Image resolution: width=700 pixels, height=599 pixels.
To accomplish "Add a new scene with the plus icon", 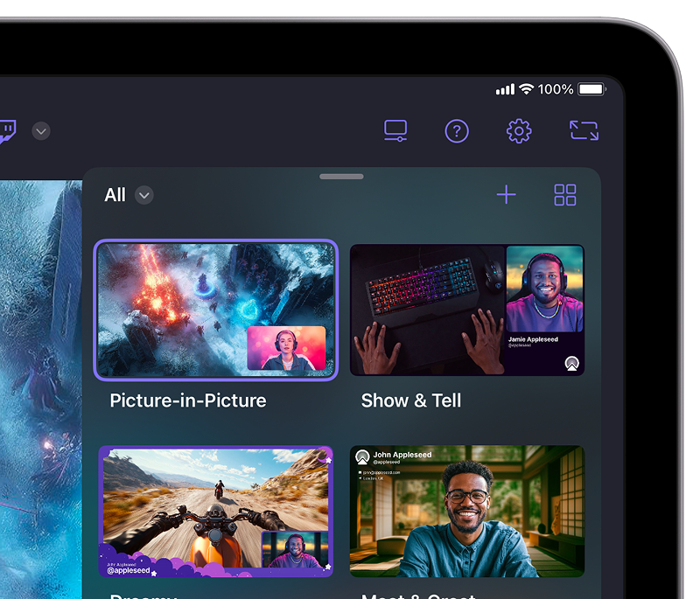I will click(x=507, y=195).
